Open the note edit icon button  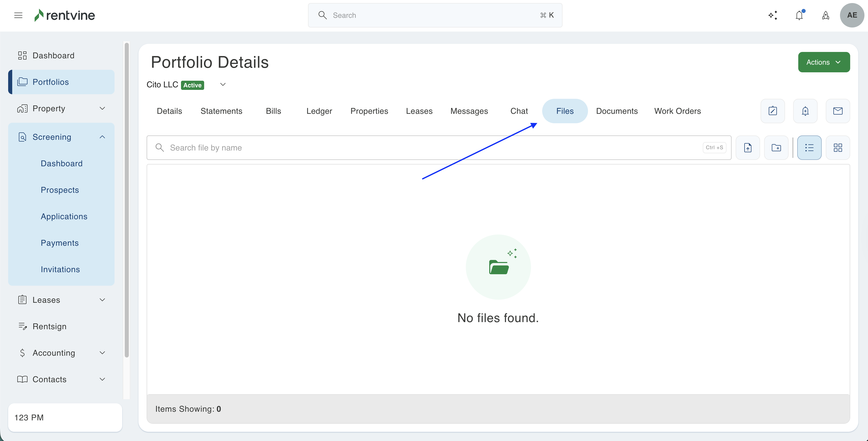click(772, 111)
